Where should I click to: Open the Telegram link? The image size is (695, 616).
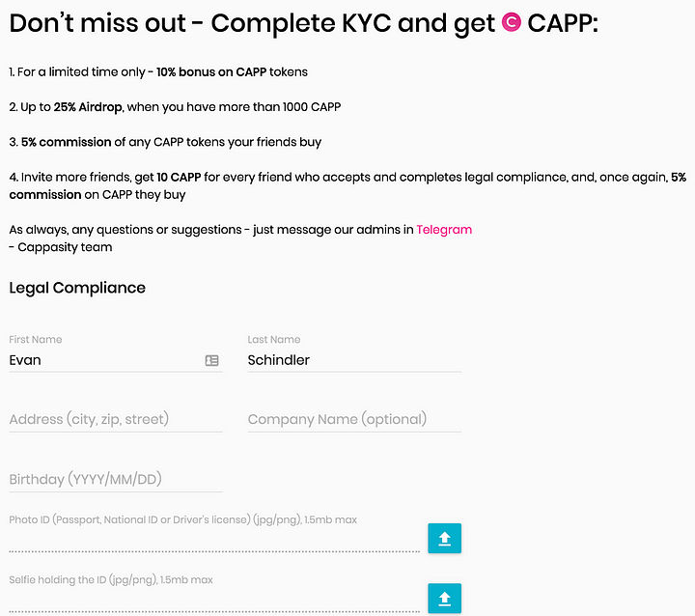444,230
